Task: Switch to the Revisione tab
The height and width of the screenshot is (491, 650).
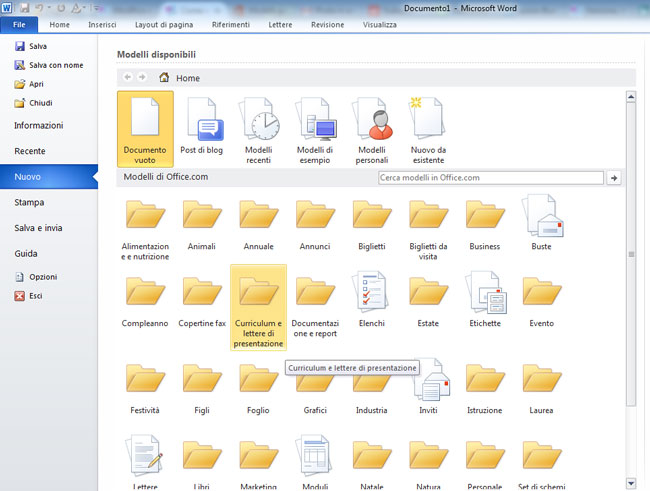Action: (x=327, y=25)
